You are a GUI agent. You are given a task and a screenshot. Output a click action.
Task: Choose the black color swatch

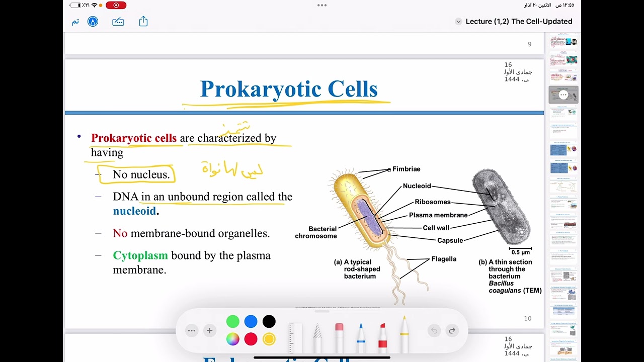click(269, 321)
